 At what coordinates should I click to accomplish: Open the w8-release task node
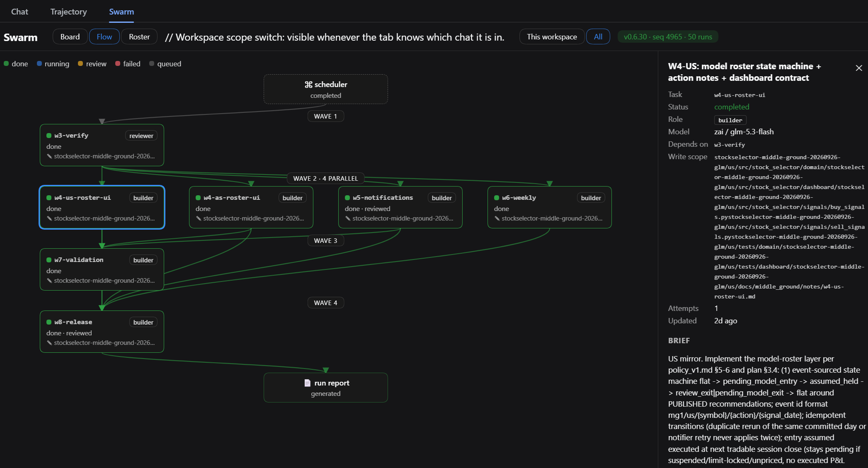pos(102,332)
